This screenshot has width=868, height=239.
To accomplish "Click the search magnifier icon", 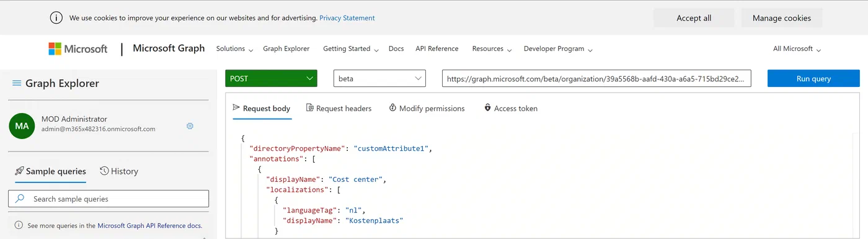I will (20, 199).
